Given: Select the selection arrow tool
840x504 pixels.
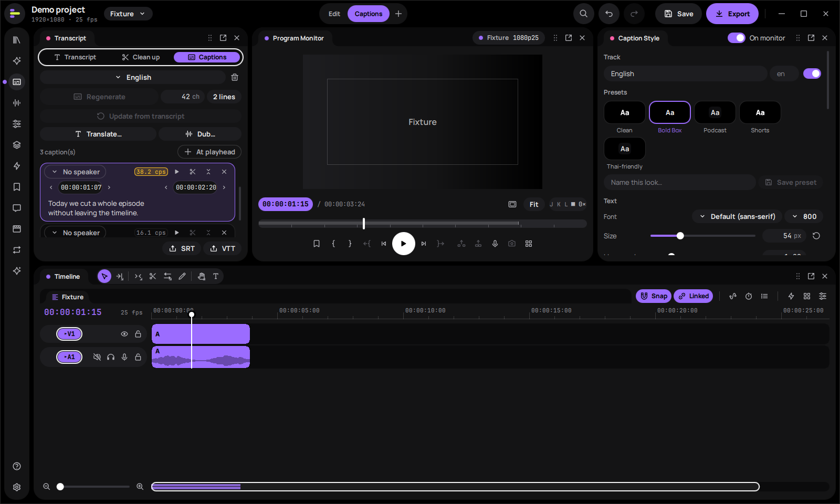Looking at the screenshot, I should pyautogui.click(x=104, y=276).
